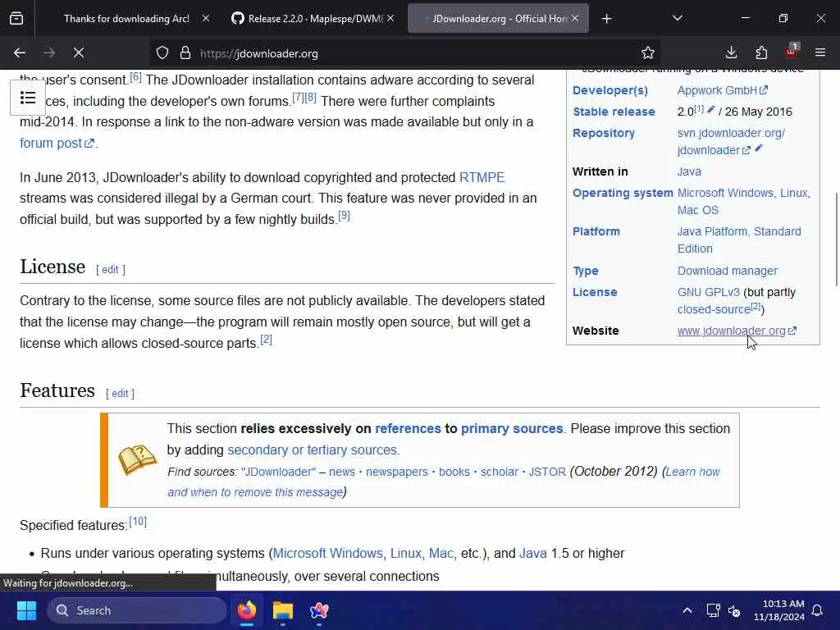840x630 pixels.
Task: Go back to previous page
Action: [20, 53]
